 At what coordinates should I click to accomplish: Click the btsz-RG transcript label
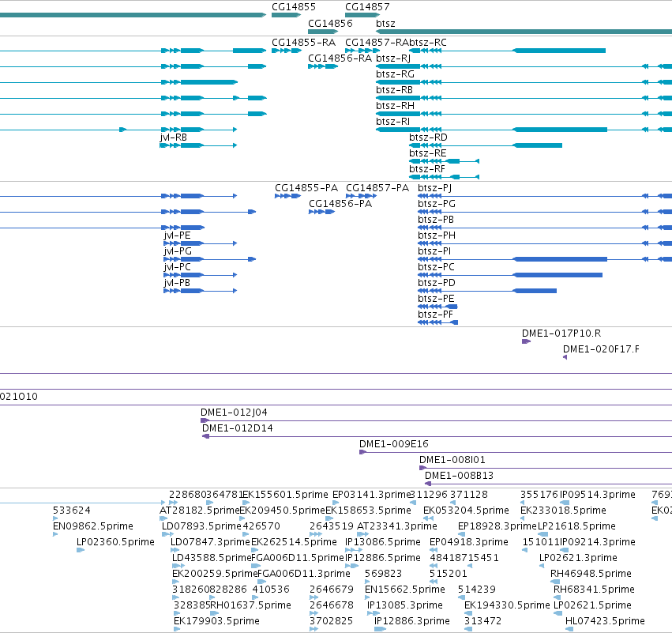(395, 74)
